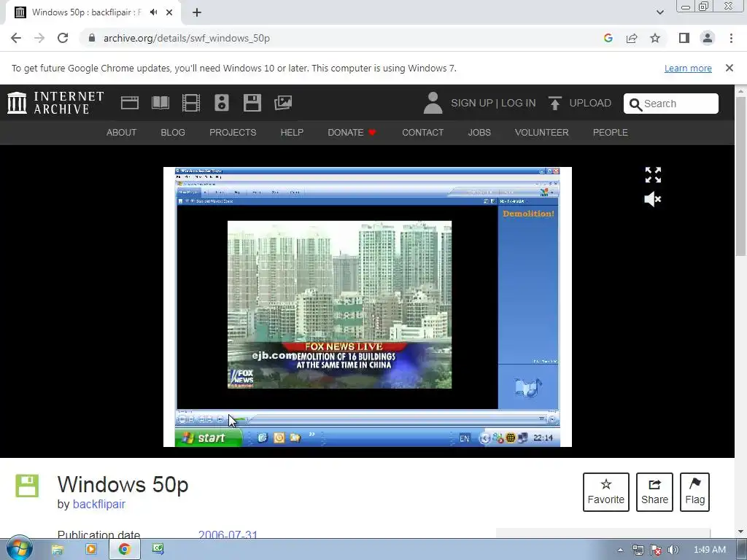Click the SIGN UP link
This screenshot has height=560, width=747.
coord(472,103)
